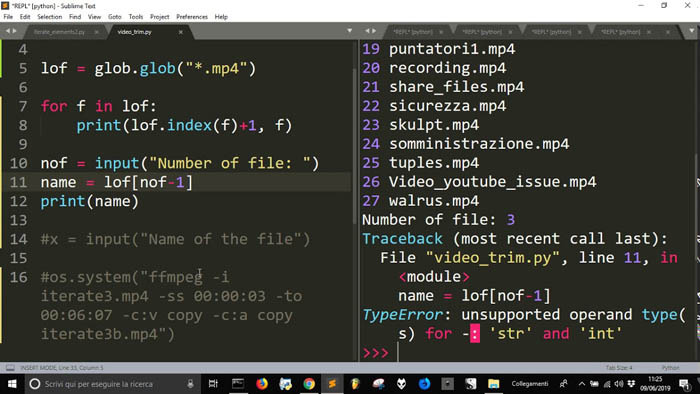This screenshot has height=394, width=700.
Task: Go to previous tab in right REPL pane
Action: click(x=367, y=31)
